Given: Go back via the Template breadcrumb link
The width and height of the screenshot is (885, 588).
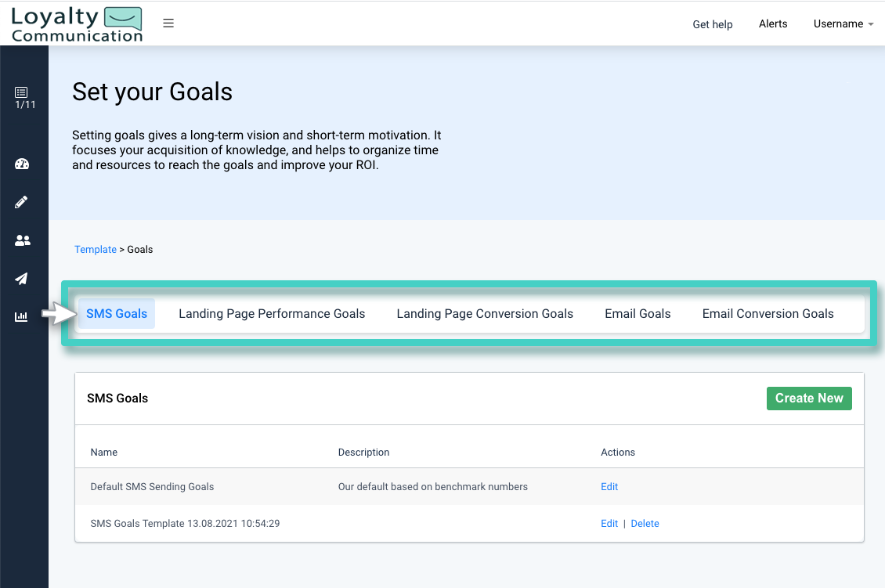Looking at the screenshot, I should click(95, 249).
